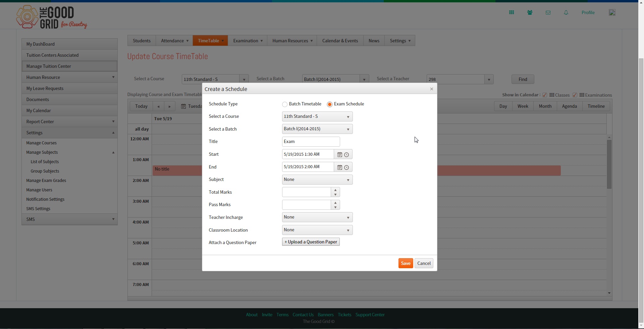Upload a Question Paper
The width and height of the screenshot is (644, 329).
pos(311,242)
